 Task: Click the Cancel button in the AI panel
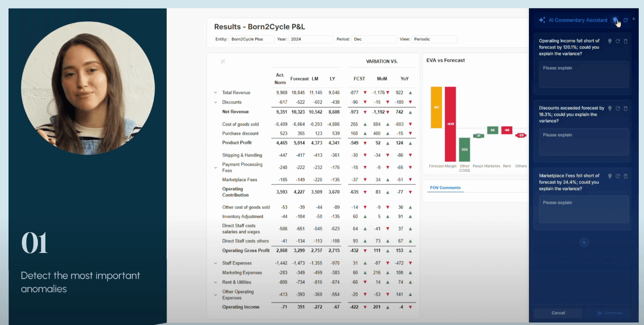(558, 313)
